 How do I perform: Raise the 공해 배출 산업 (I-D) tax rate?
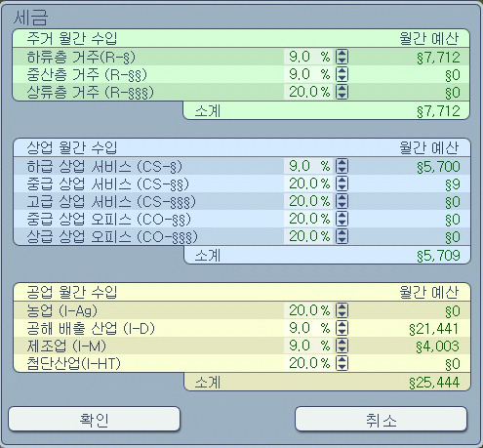pyautogui.click(x=342, y=324)
